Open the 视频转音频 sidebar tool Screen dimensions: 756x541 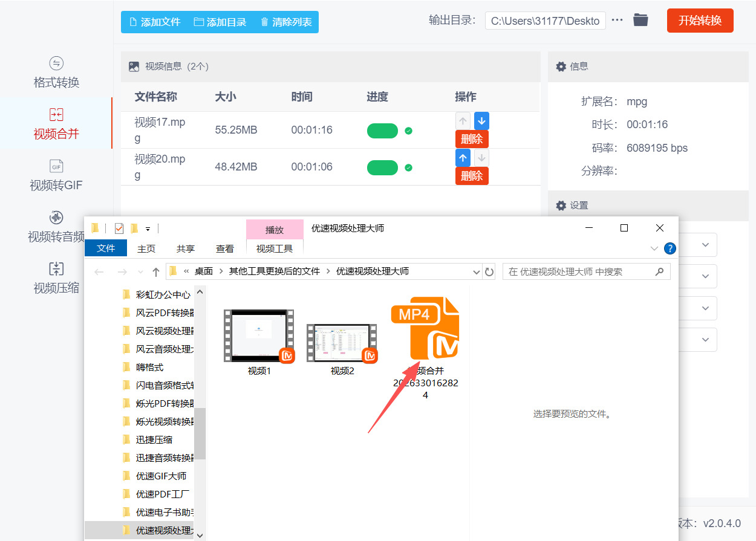(x=56, y=227)
